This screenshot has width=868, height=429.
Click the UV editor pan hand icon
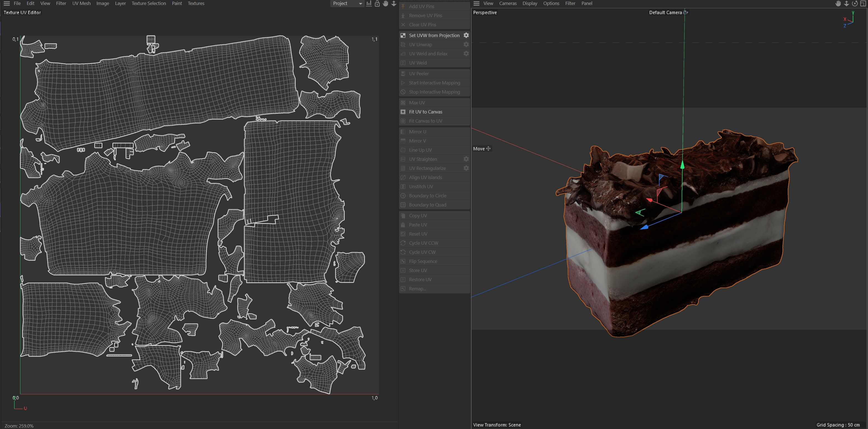(x=385, y=4)
